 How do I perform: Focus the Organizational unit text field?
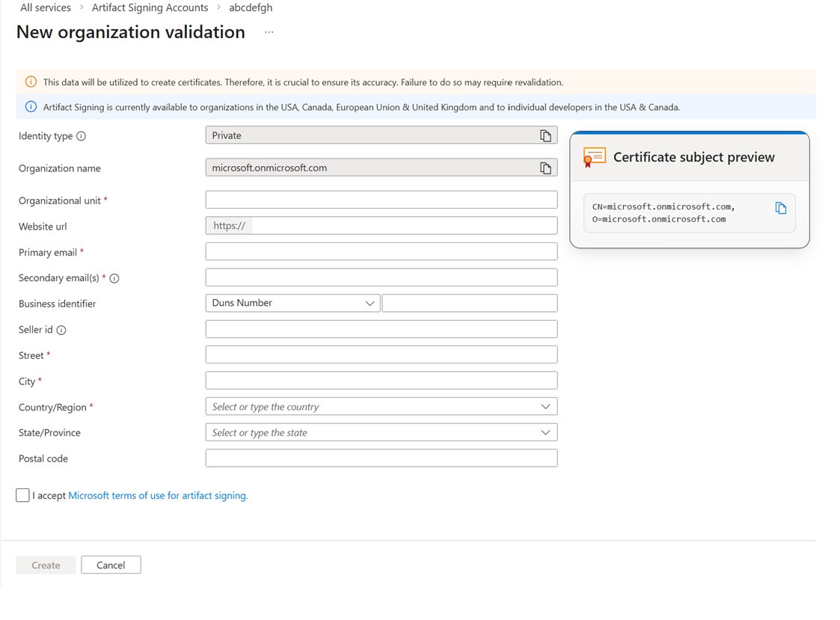tap(381, 200)
